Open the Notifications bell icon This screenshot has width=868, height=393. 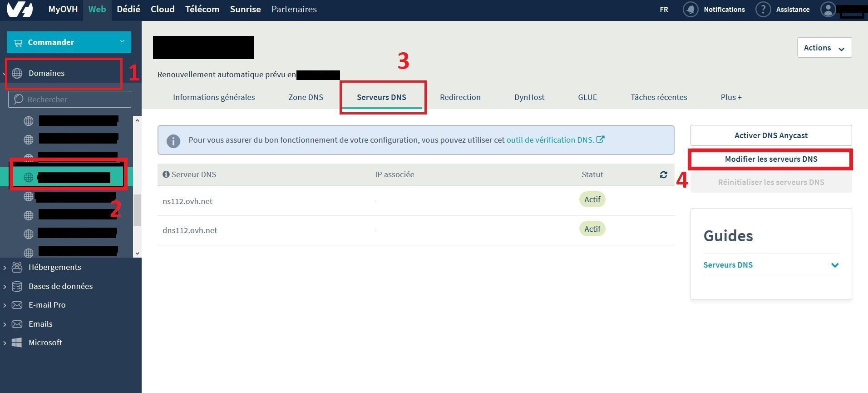pyautogui.click(x=690, y=10)
